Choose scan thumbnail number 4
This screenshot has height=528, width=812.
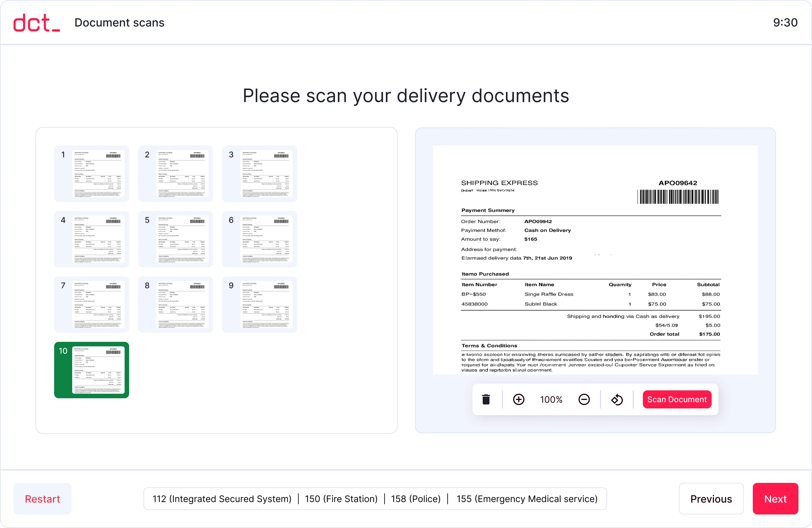click(x=91, y=239)
